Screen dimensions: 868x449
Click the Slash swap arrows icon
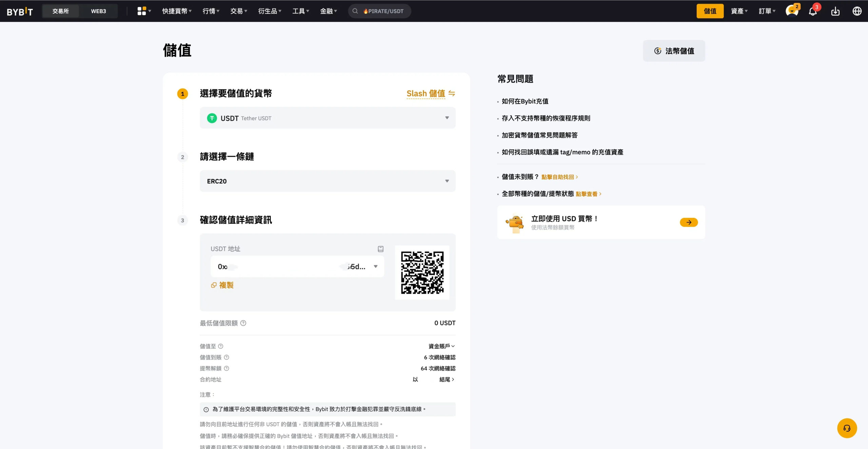[452, 93]
